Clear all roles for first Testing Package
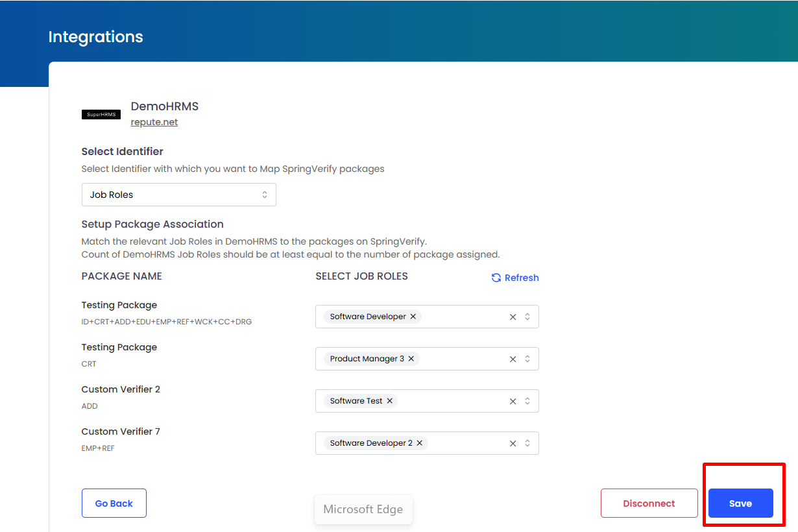This screenshot has height=532, width=798. (513, 317)
